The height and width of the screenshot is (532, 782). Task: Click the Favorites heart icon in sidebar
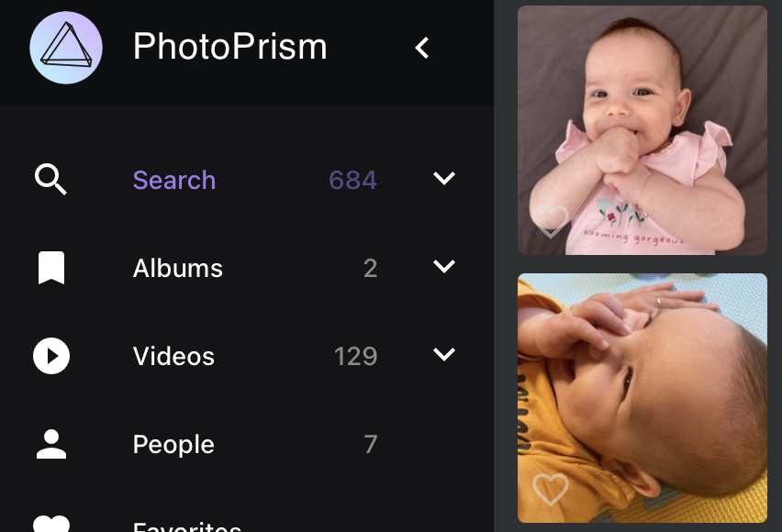click(x=51, y=524)
